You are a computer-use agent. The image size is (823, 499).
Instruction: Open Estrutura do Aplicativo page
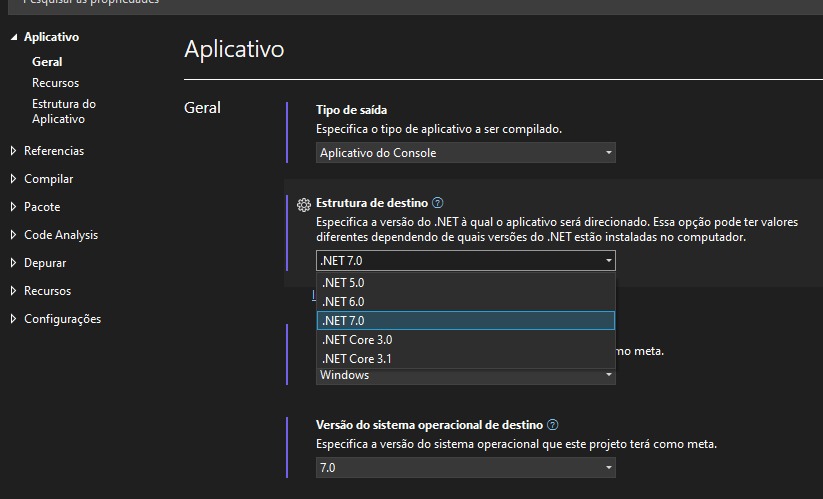tap(64, 111)
